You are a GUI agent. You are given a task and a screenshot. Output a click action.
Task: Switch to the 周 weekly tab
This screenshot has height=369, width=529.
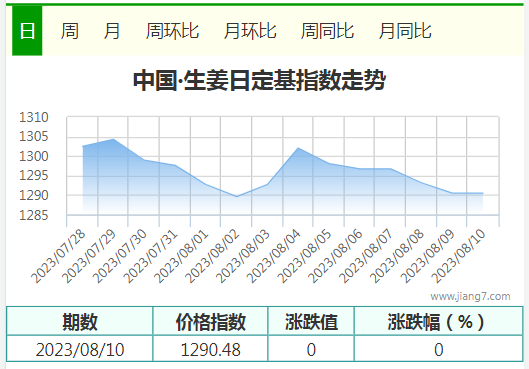(x=70, y=31)
